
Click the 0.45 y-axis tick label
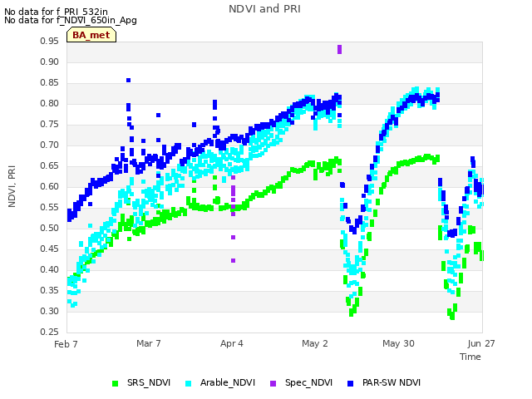[50, 249]
